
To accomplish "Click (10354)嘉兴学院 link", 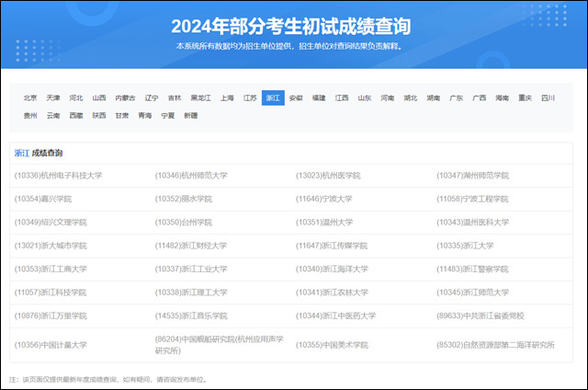I will (x=43, y=199).
